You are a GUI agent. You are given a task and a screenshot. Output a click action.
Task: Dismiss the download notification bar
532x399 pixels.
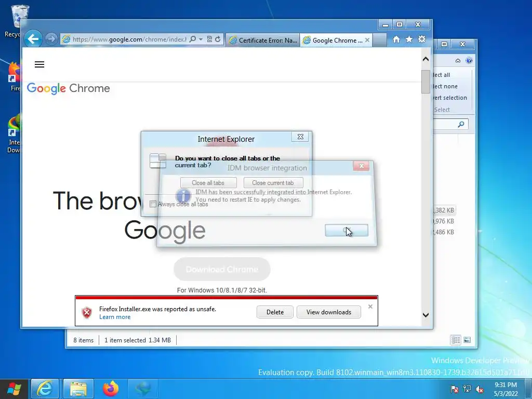point(370,307)
